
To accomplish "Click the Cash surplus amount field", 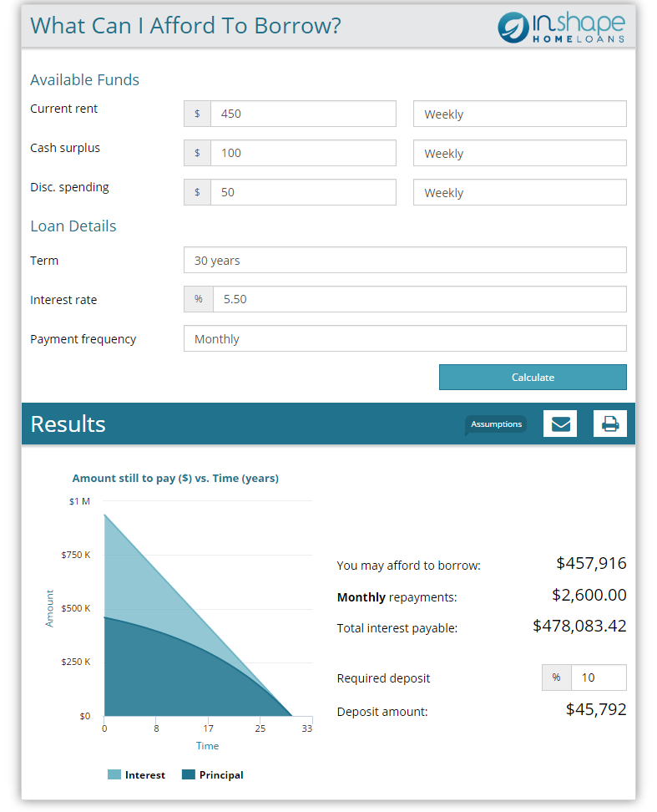I will (x=302, y=153).
